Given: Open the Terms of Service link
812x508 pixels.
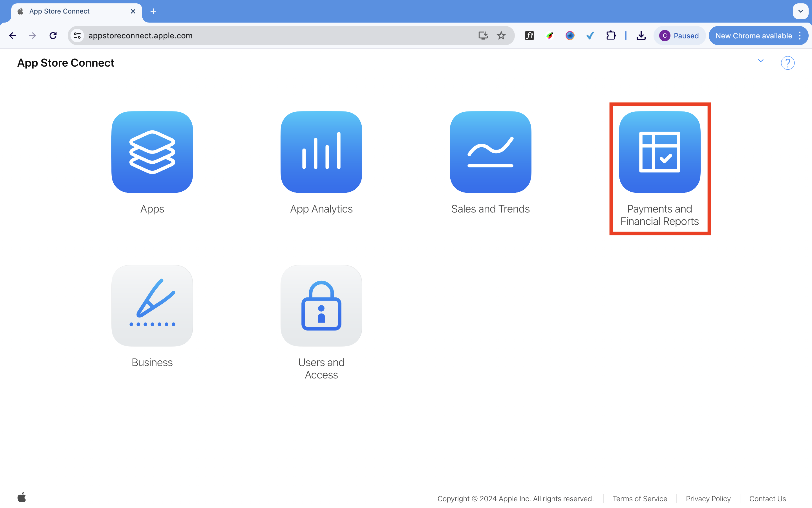Looking at the screenshot, I should 639,499.
